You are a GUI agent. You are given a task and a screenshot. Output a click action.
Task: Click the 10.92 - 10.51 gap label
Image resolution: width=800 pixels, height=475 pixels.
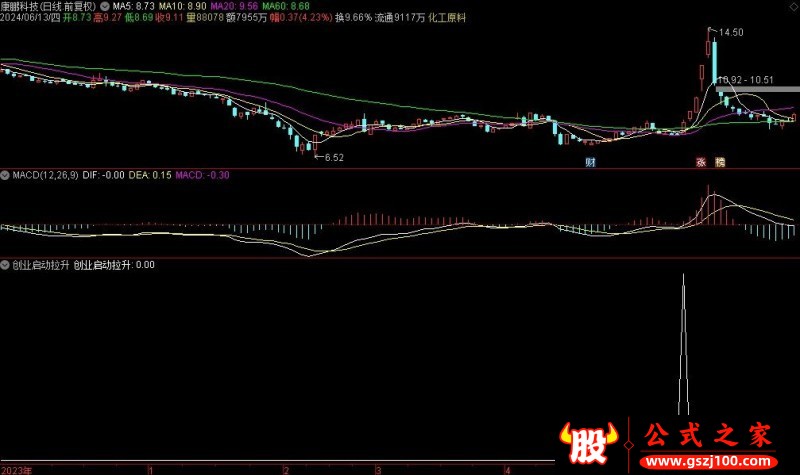746,79
